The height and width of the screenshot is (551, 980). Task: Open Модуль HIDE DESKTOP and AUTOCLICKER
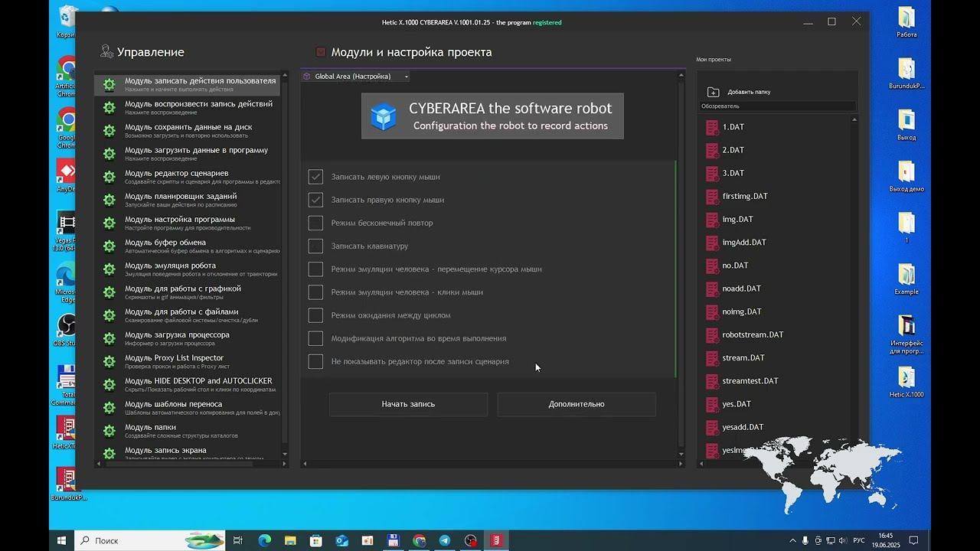pos(188,384)
